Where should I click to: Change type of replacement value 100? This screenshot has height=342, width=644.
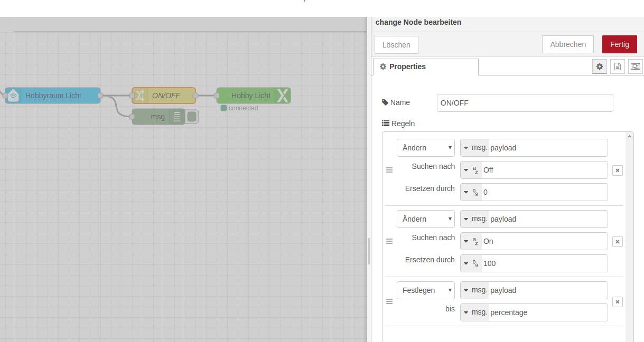[x=471, y=263]
